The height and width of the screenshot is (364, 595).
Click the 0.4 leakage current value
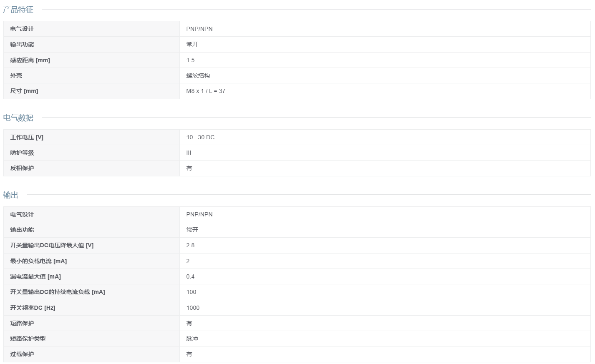[191, 276]
